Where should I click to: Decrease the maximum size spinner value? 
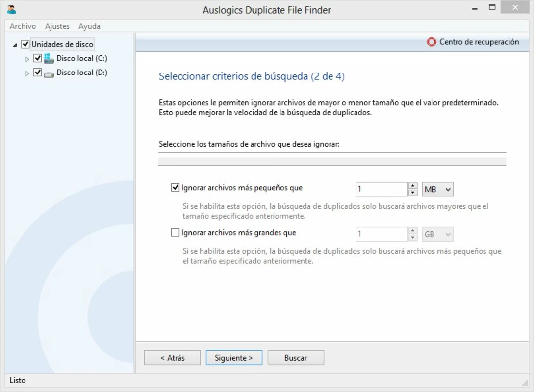pos(413,238)
